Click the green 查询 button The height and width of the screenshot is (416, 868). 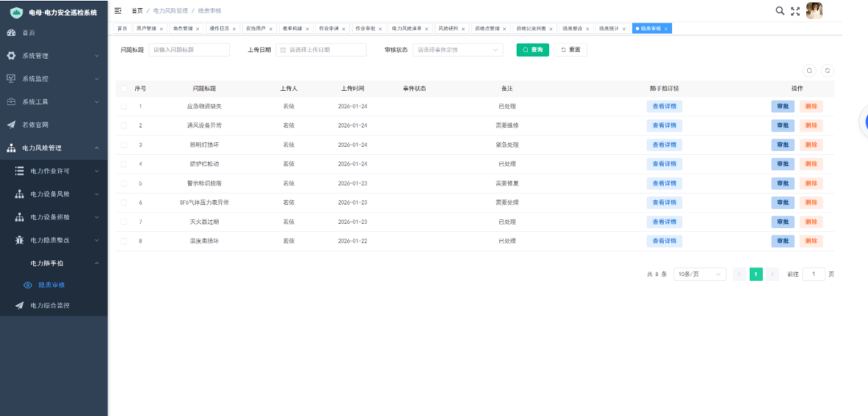coord(533,50)
